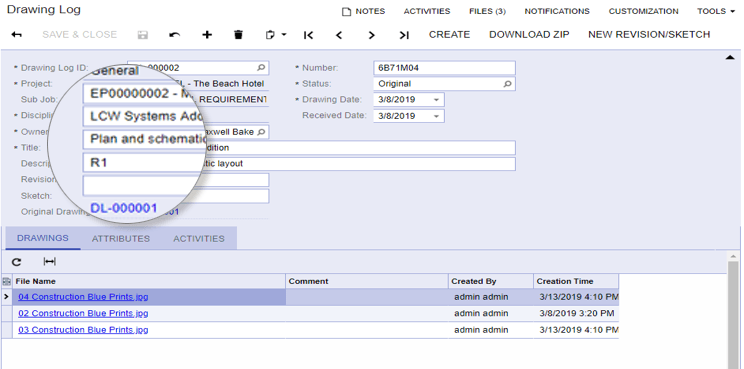Go to first record icon
The image size is (744, 369).
(308, 35)
